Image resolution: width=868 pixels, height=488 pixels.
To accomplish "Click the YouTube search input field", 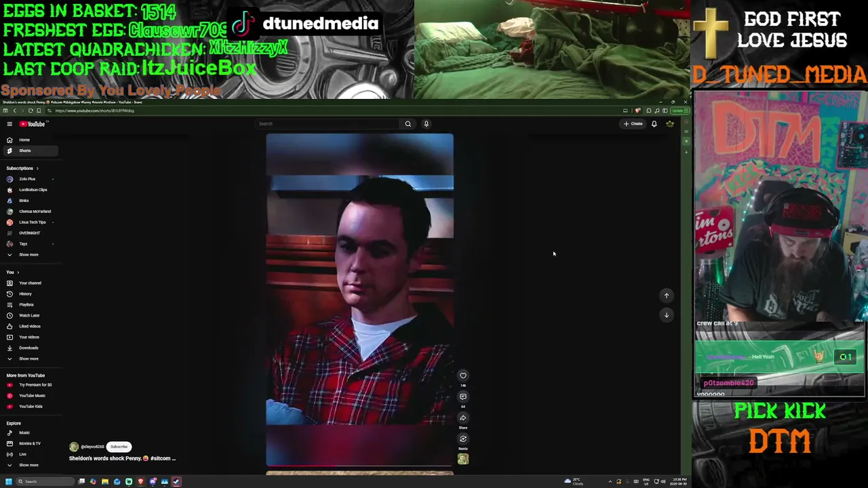I will (x=327, y=124).
